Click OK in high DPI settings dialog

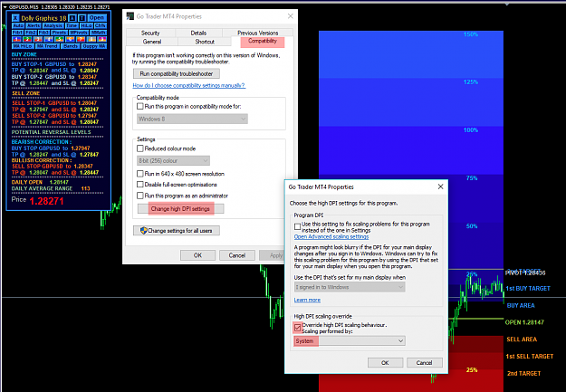385,363
